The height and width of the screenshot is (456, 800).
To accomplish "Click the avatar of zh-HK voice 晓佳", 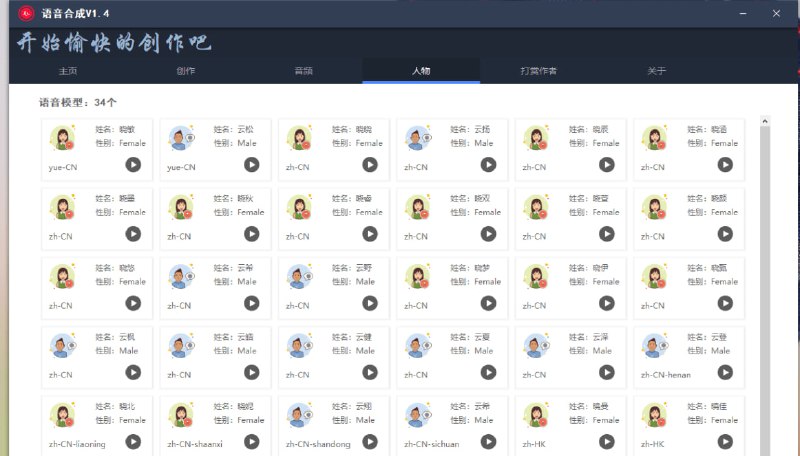I will click(655, 415).
